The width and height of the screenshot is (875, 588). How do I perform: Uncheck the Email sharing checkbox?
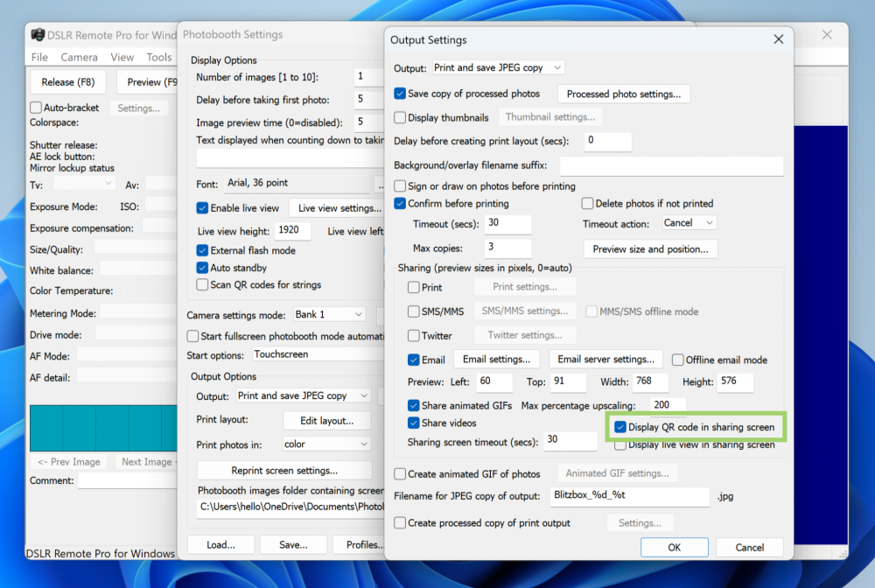[x=414, y=360]
